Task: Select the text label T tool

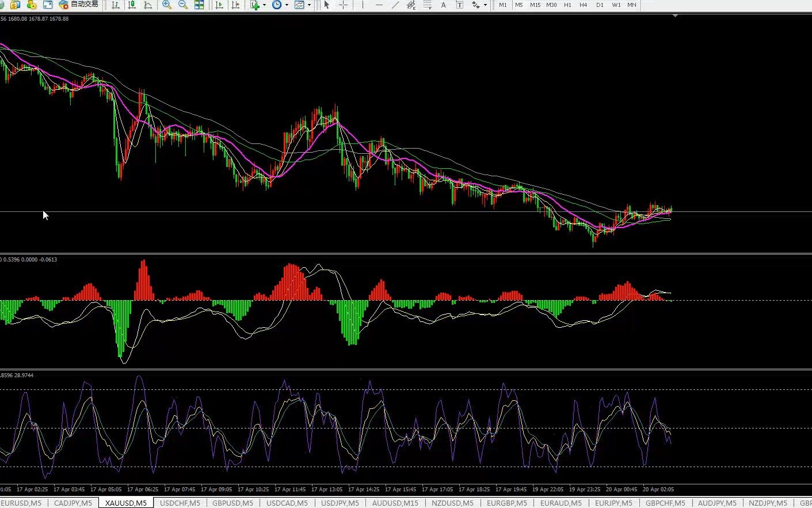Action: [459, 5]
